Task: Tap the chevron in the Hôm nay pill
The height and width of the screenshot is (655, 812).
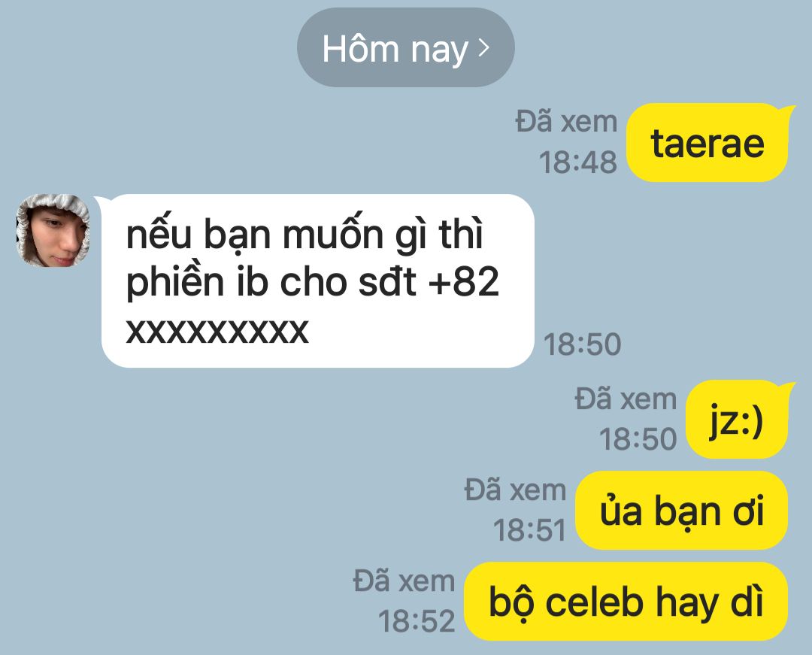Action: pos(483,48)
